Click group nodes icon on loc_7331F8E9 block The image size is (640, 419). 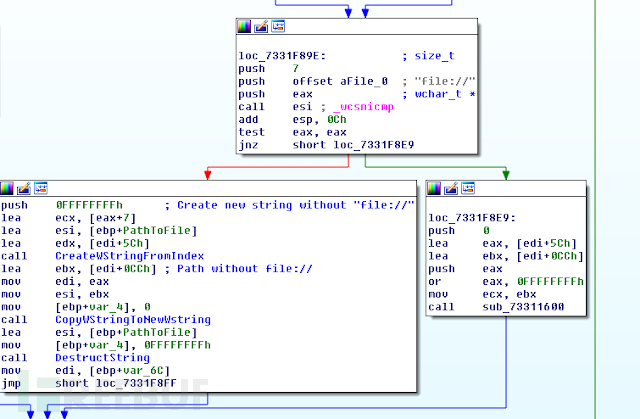pyautogui.click(x=467, y=187)
